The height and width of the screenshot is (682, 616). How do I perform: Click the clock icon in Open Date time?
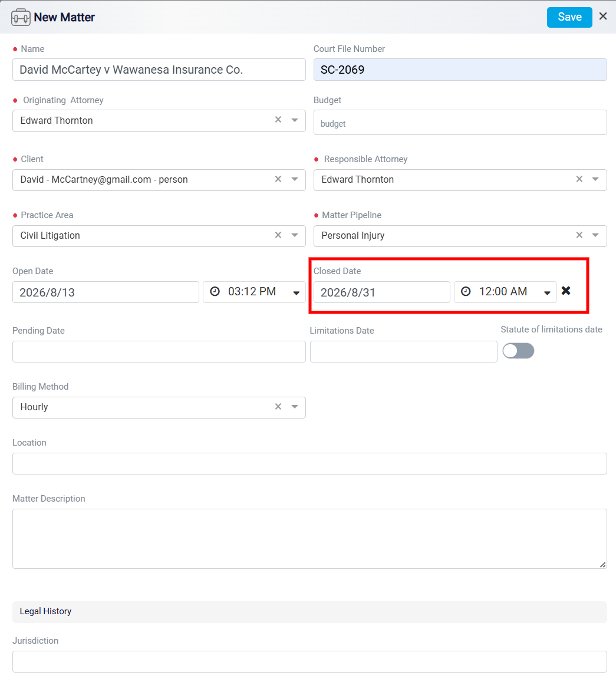pos(215,291)
